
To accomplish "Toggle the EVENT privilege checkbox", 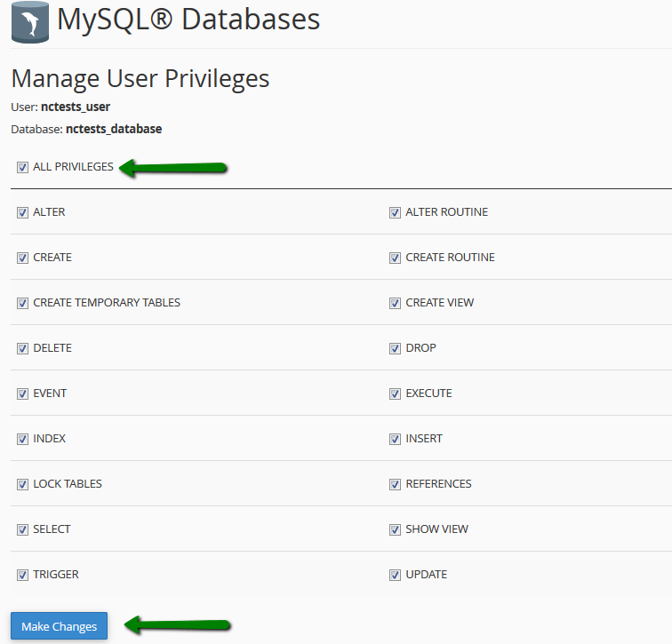I will pos(22,394).
